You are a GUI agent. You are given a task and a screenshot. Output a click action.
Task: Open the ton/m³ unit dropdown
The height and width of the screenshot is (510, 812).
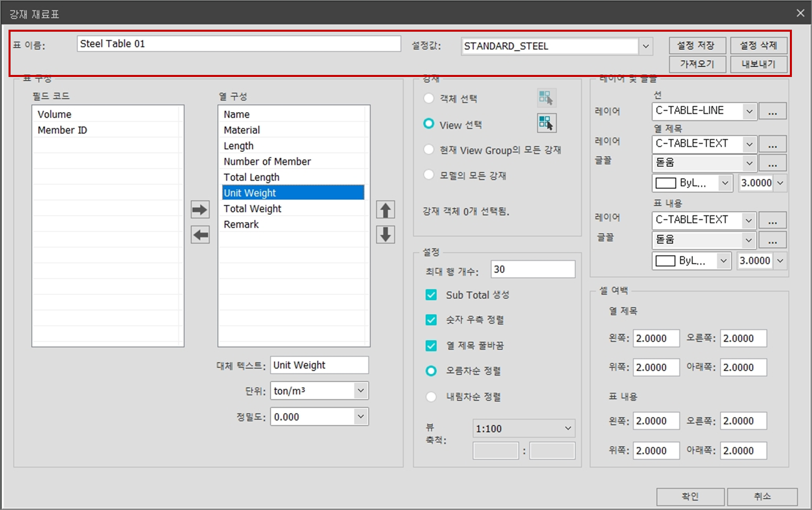(x=360, y=391)
